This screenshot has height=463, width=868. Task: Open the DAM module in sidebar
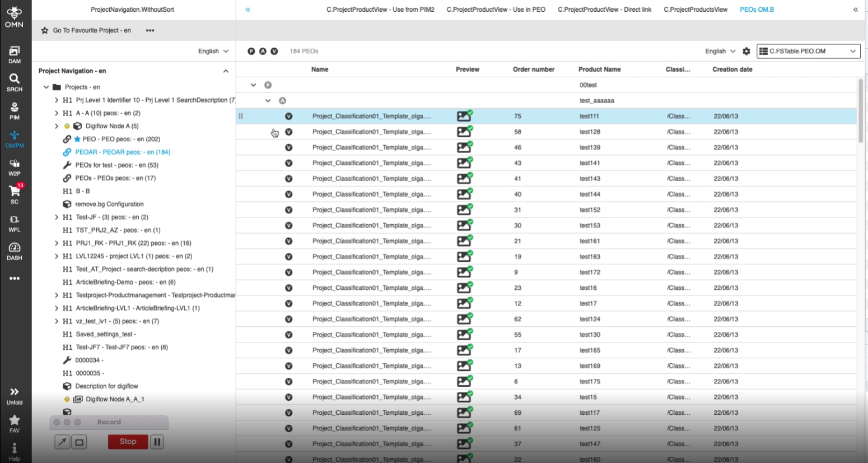click(x=15, y=54)
